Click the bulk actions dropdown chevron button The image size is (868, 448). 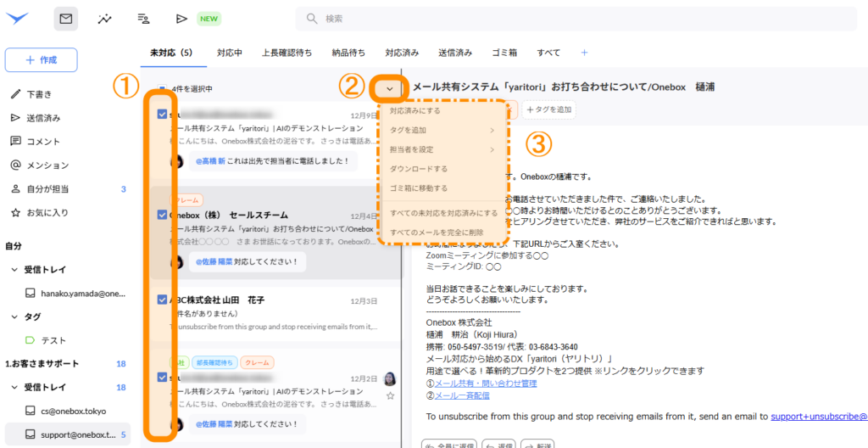tap(390, 87)
